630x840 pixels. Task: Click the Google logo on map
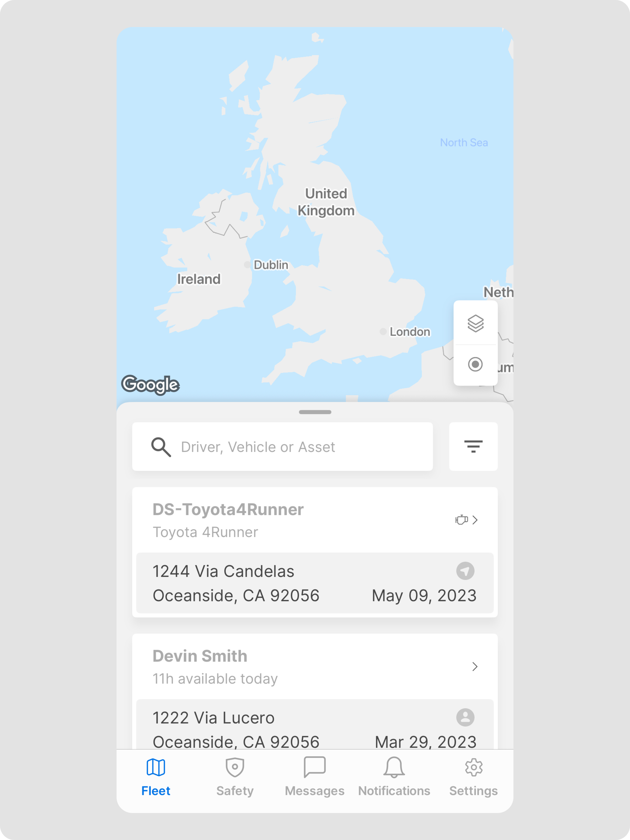(x=150, y=384)
